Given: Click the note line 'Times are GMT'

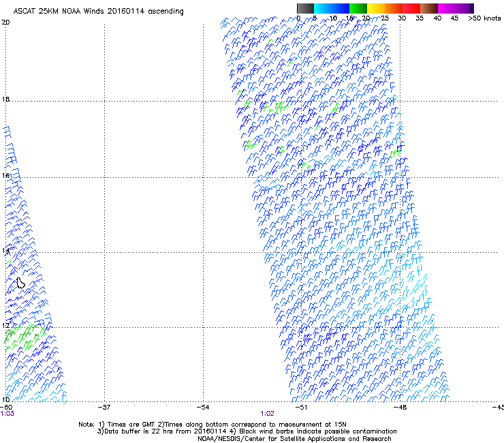Looking at the screenshot, I should [131, 425].
